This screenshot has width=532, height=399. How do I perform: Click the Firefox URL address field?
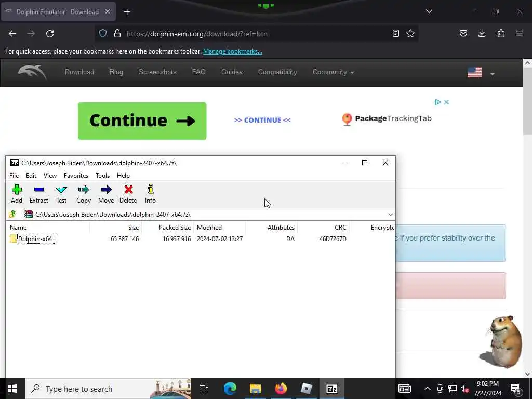coord(256,34)
